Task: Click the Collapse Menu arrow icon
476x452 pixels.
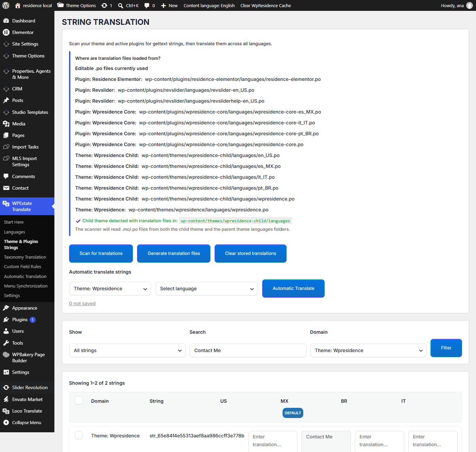Action: point(6,422)
